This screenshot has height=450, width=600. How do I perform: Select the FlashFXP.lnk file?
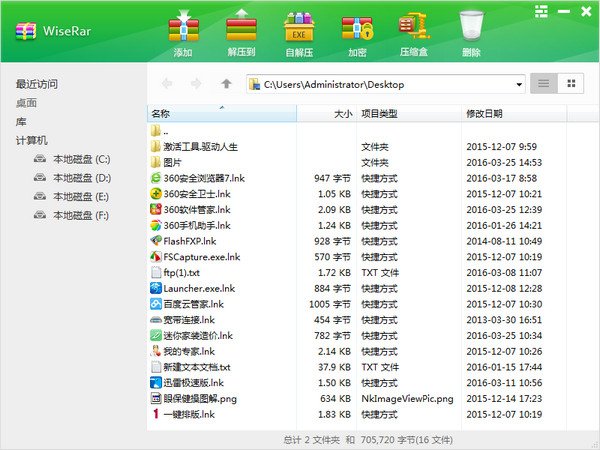tap(357, 241)
